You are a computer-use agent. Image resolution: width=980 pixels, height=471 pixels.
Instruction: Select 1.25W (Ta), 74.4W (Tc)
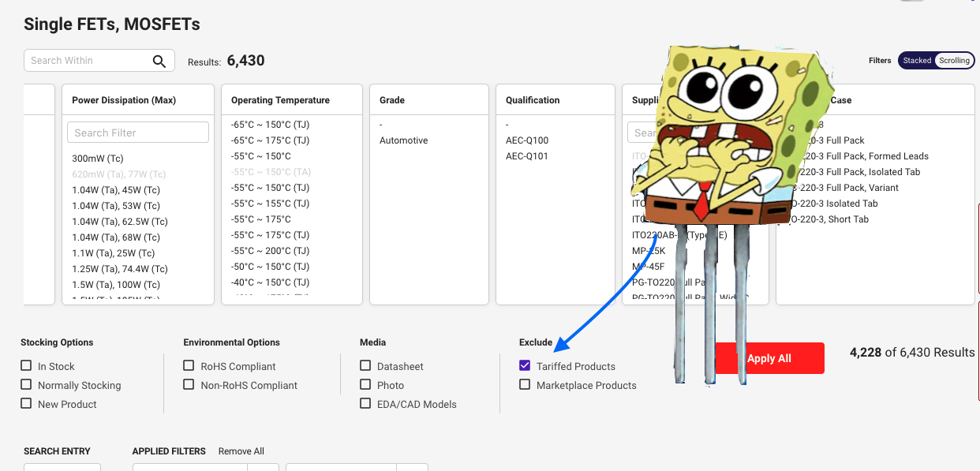pyautogui.click(x=120, y=269)
